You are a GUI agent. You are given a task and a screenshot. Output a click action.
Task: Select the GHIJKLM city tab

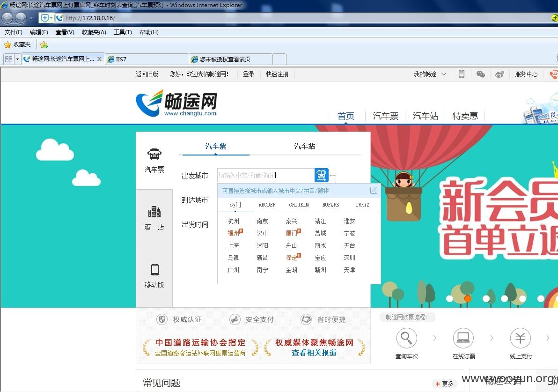click(299, 205)
